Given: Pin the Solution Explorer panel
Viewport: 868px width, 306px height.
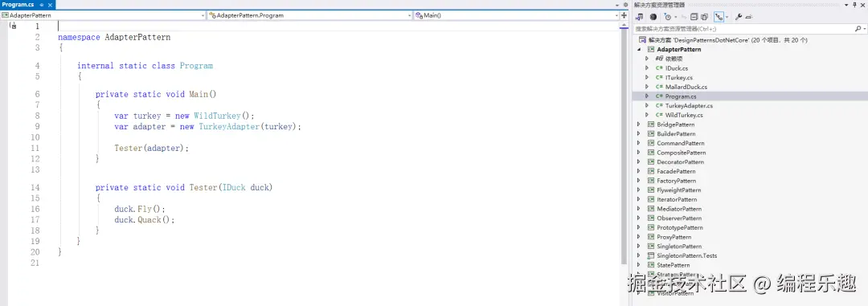Looking at the screenshot, I should [x=854, y=5].
